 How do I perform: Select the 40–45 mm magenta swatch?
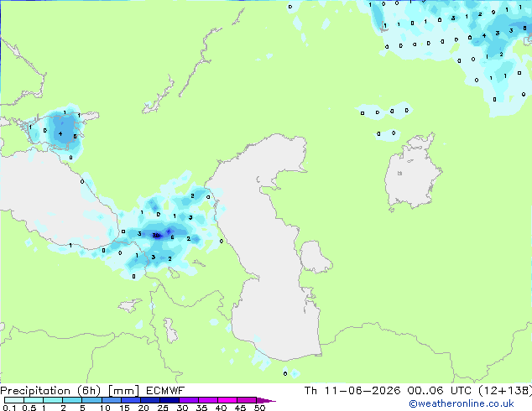point(227,400)
